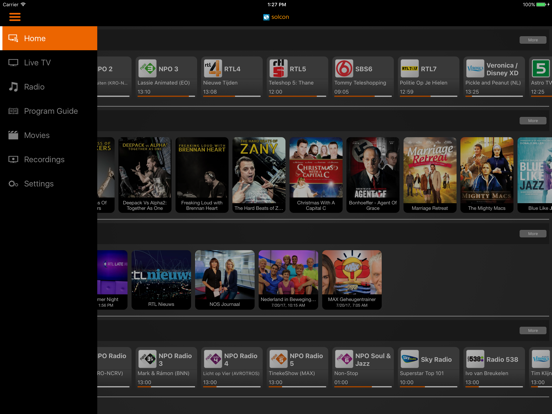Open Freaking Loud with Brennan Heart poster
The width and height of the screenshot is (552, 414).
click(202, 175)
